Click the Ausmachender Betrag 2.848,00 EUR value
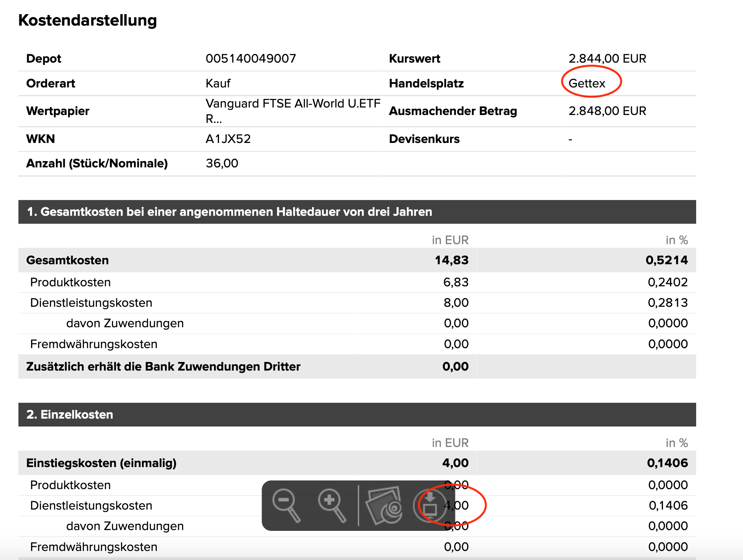Screen dimensions: 743x560 607,111
